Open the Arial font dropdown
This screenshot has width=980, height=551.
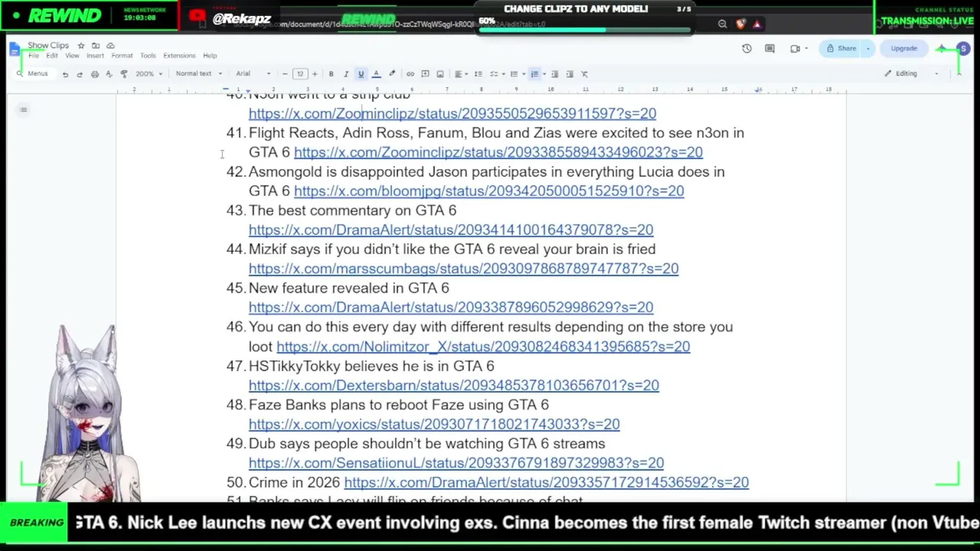(x=253, y=74)
